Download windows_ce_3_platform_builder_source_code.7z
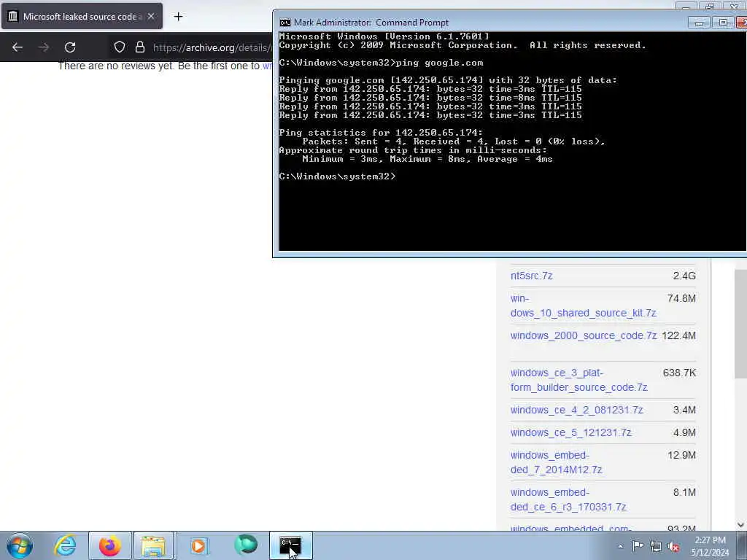 (x=578, y=380)
